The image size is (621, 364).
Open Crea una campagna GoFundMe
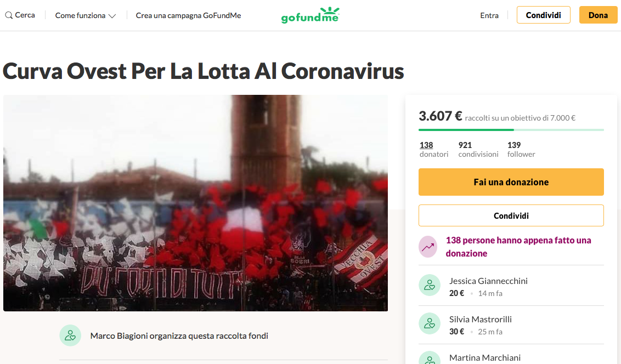pyautogui.click(x=188, y=15)
